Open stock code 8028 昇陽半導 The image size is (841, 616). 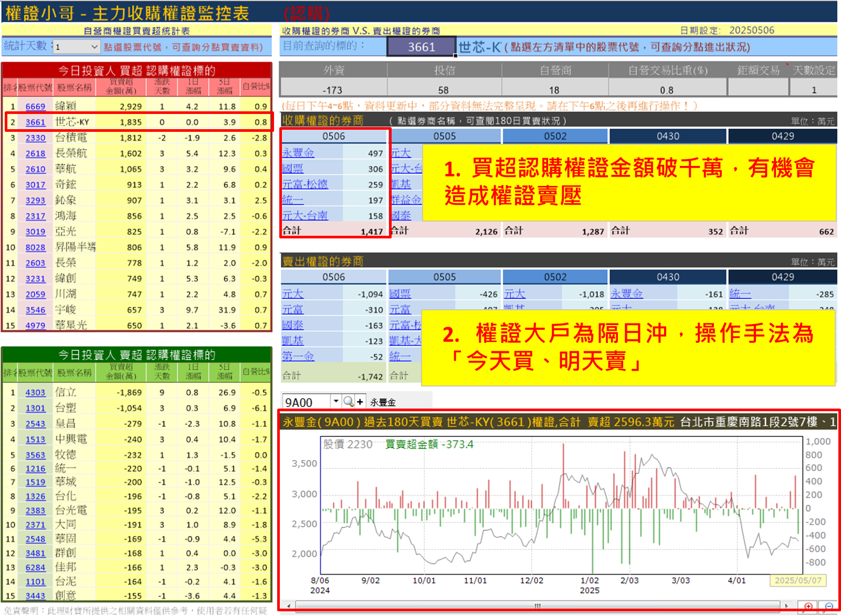pos(35,247)
